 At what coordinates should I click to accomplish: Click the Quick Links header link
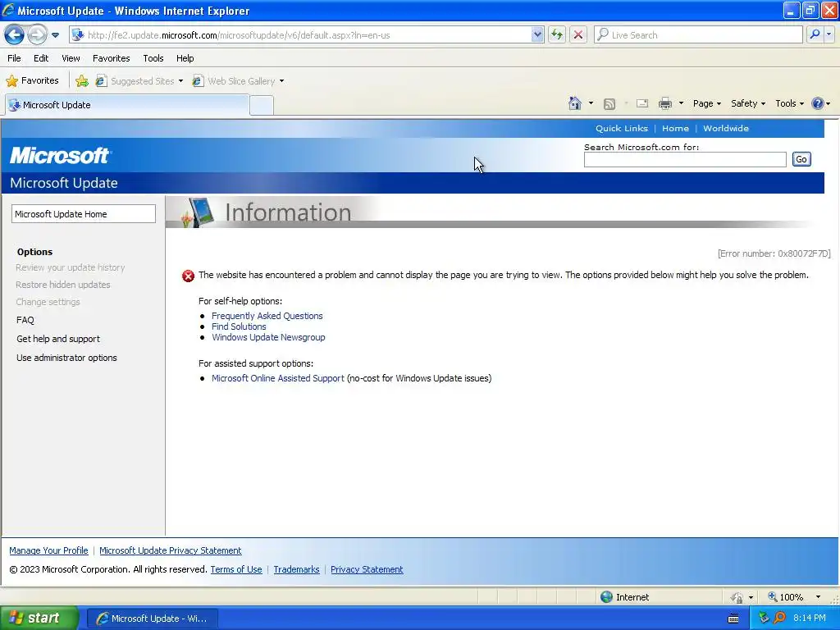[622, 129]
